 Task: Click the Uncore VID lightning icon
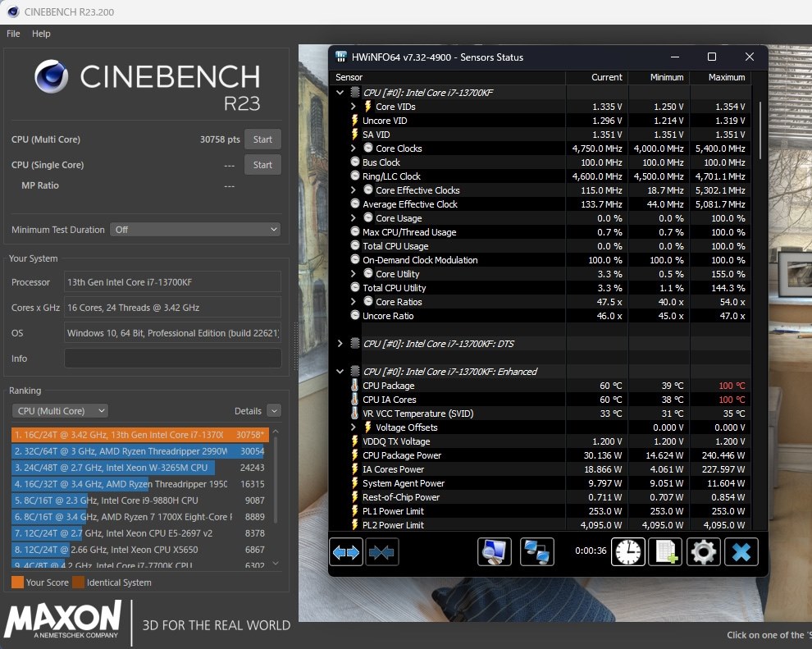click(354, 120)
